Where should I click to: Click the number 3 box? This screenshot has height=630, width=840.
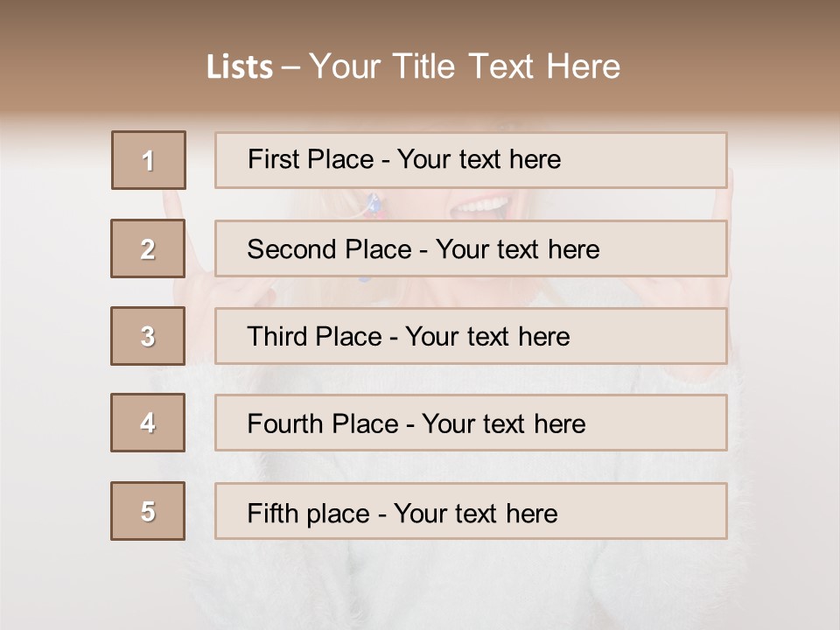click(148, 336)
